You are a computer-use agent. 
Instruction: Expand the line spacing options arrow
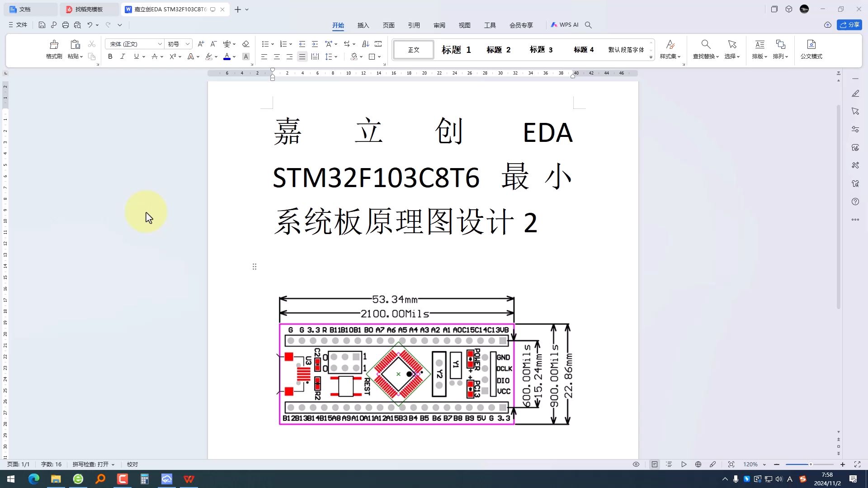(x=336, y=56)
